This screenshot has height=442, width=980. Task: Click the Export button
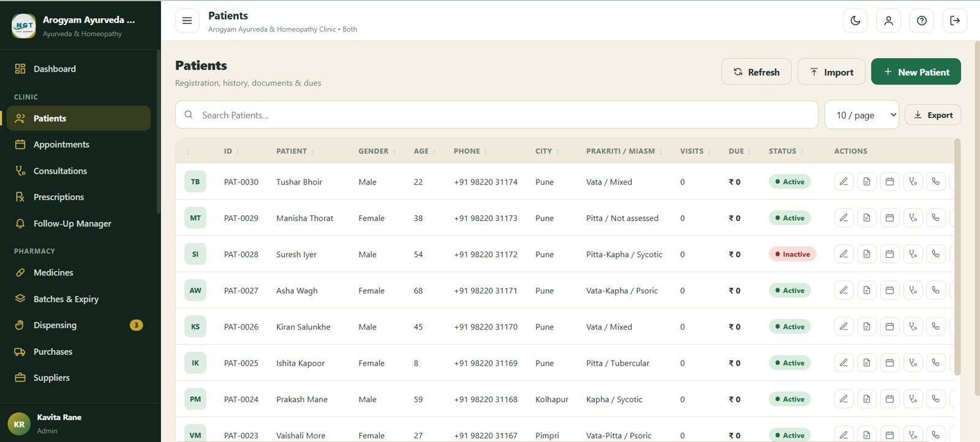pos(933,114)
